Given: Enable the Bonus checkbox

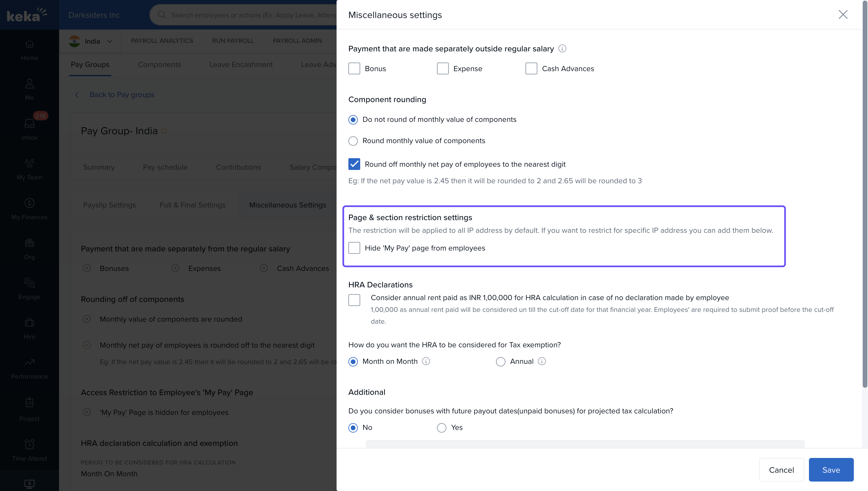Looking at the screenshot, I should coord(354,68).
